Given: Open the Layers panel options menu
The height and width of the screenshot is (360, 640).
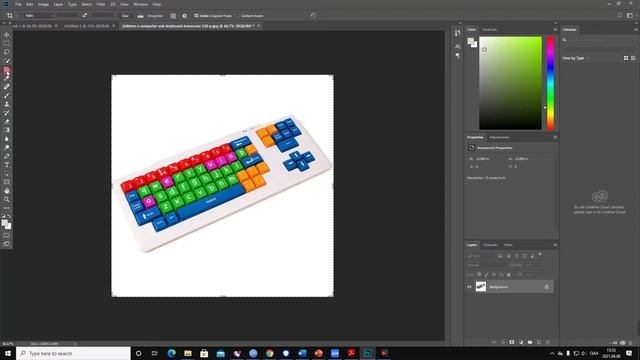Looking at the screenshot, I should coord(555,245).
